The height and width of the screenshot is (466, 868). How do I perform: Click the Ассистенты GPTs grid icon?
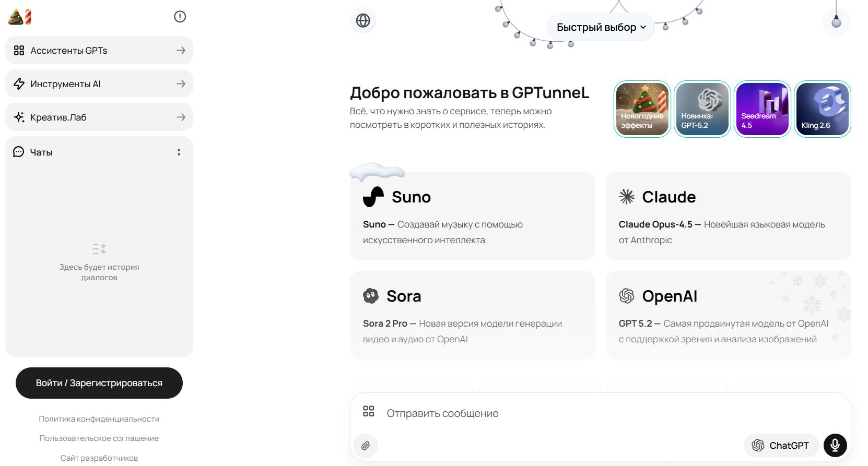pyautogui.click(x=19, y=50)
